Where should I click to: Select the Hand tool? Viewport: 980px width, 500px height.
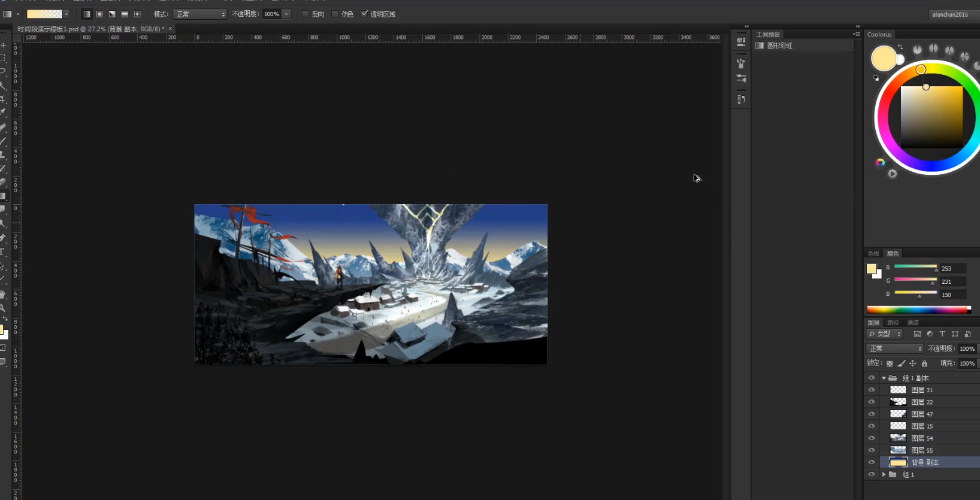[3, 294]
